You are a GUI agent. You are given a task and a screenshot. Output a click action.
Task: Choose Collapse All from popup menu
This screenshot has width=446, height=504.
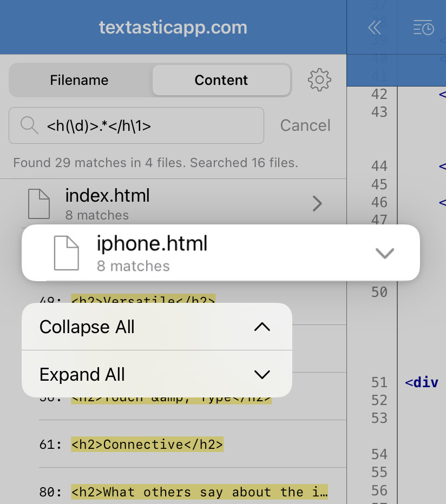pyautogui.click(x=157, y=327)
